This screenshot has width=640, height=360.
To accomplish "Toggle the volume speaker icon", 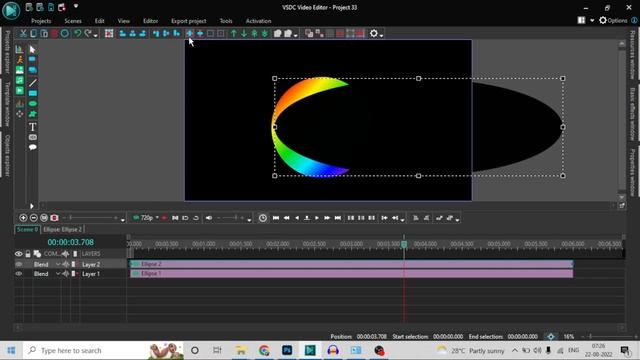I will (x=209, y=218).
